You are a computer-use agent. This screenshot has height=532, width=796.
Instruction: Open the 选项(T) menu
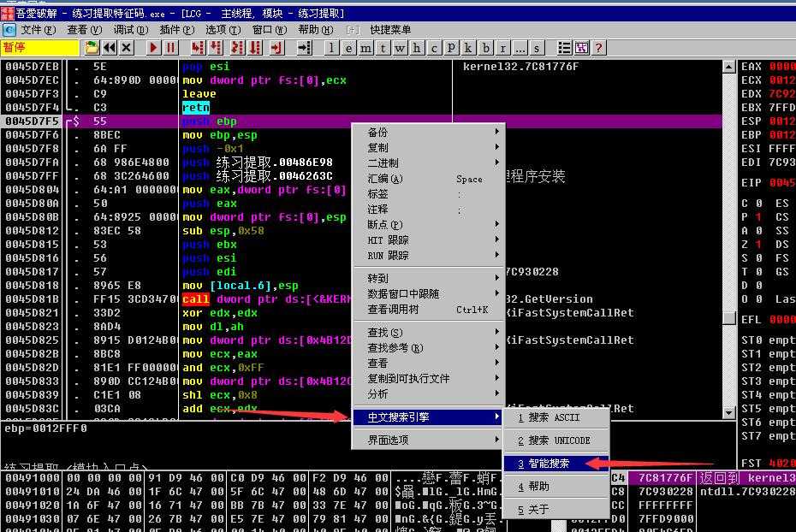point(223,30)
